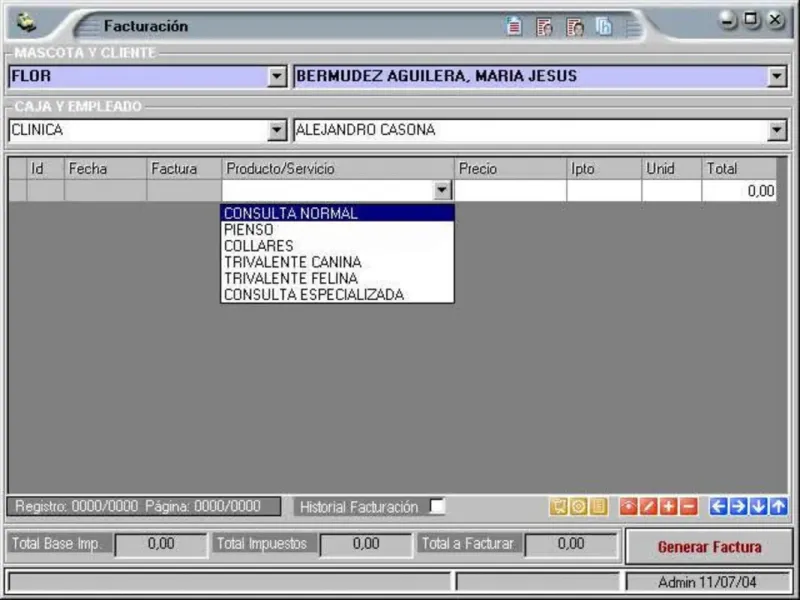Click the cash register application icon

pyautogui.click(x=27, y=22)
